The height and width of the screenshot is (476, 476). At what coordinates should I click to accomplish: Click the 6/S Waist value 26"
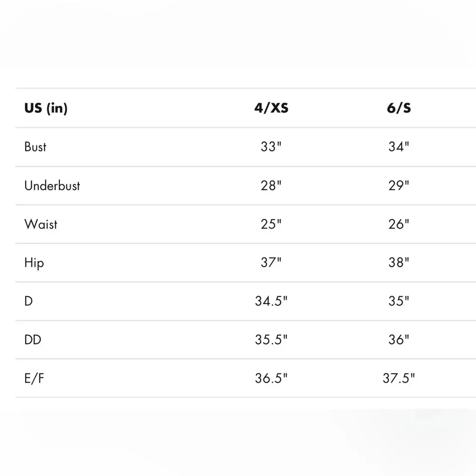(398, 224)
